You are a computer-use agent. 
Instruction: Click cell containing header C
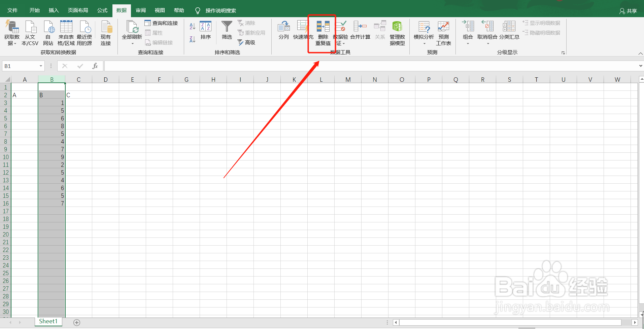78,95
